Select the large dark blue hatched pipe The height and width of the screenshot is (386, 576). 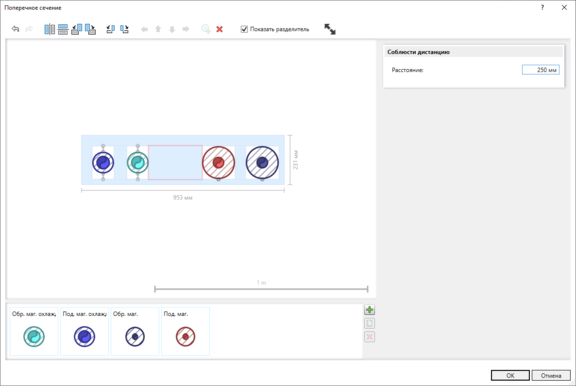click(262, 162)
